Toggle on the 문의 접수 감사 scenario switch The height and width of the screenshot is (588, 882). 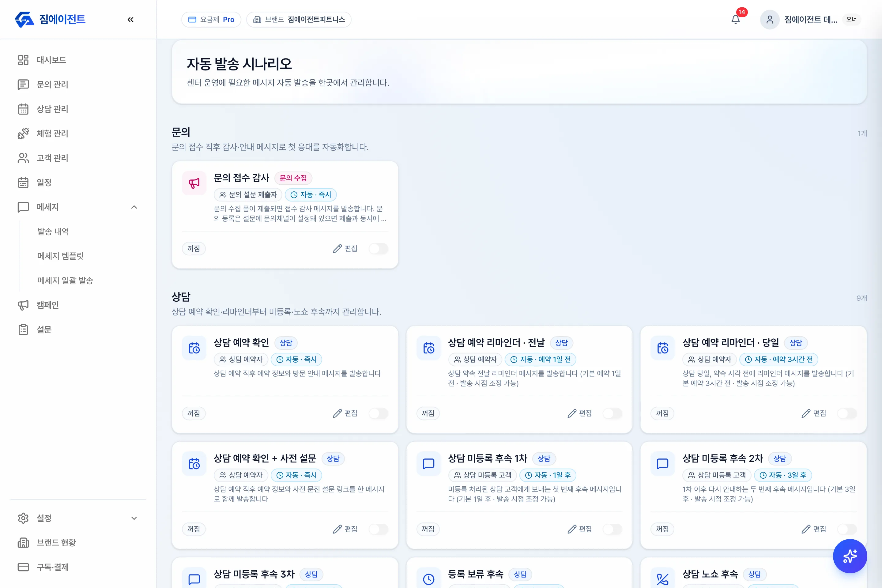click(379, 249)
